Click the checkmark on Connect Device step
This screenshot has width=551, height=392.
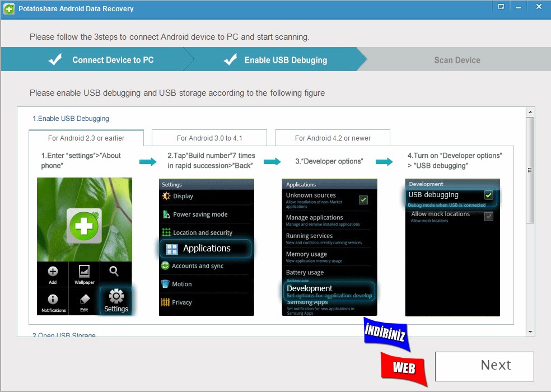[55, 59]
